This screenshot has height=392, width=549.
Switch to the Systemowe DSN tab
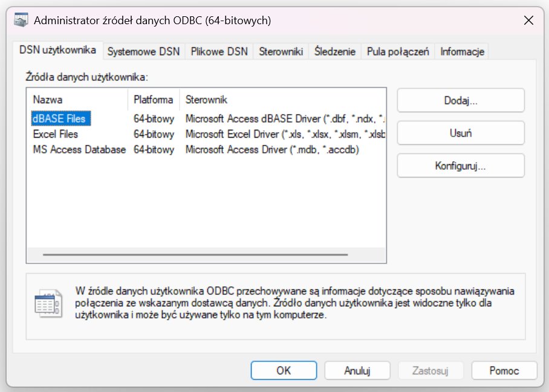(x=143, y=52)
